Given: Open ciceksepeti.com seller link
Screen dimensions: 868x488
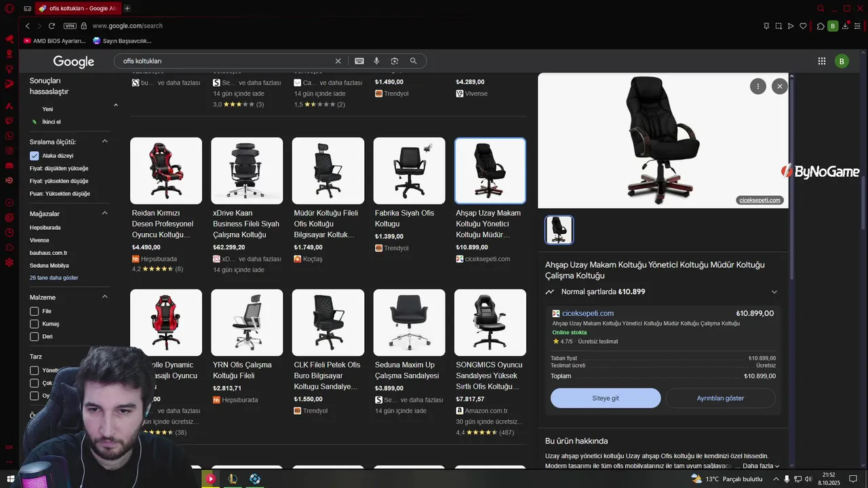Looking at the screenshot, I should [587, 313].
